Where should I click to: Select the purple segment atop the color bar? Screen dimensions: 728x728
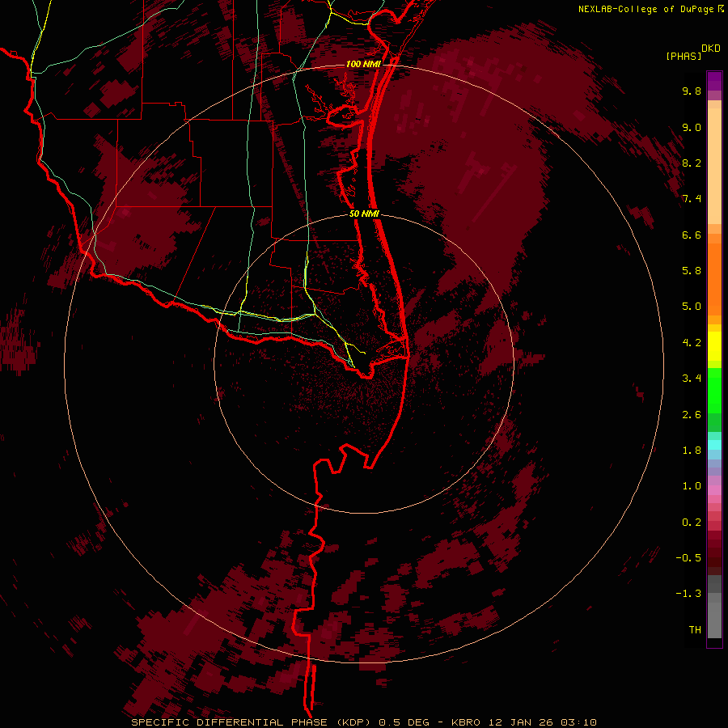(x=714, y=81)
